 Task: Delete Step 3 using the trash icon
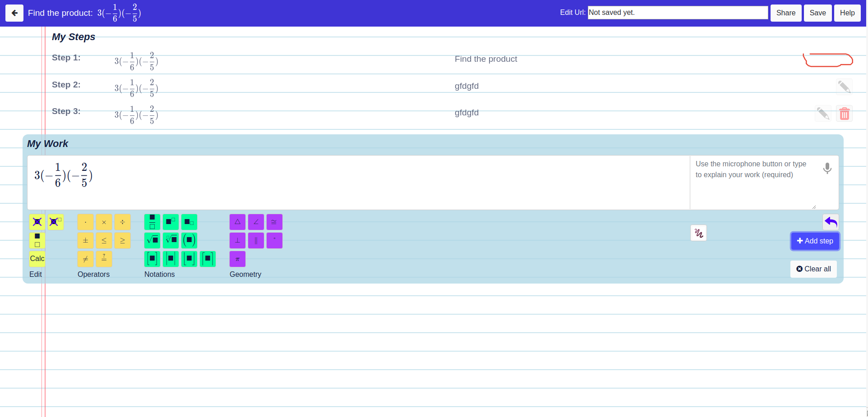click(844, 113)
